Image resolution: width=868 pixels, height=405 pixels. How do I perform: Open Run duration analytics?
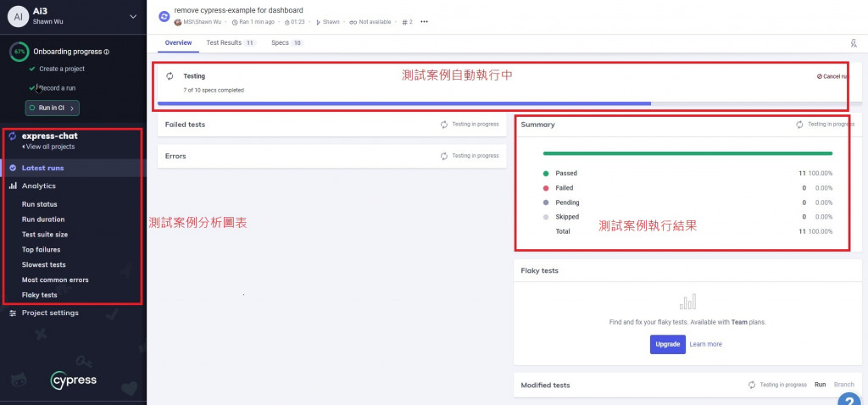(43, 219)
